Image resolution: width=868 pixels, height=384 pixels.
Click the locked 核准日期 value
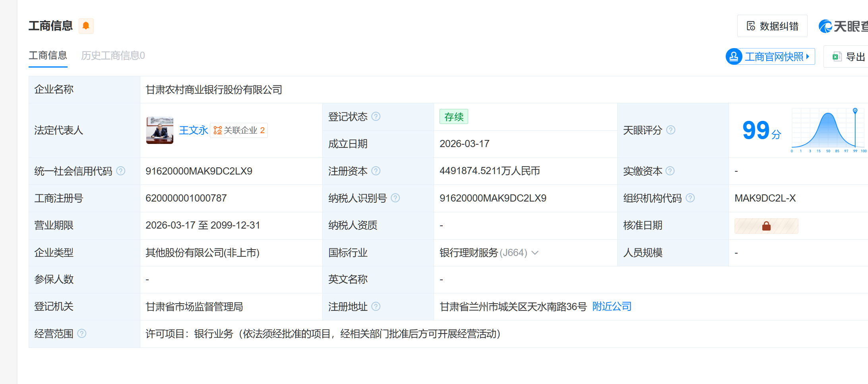[x=766, y=226]
